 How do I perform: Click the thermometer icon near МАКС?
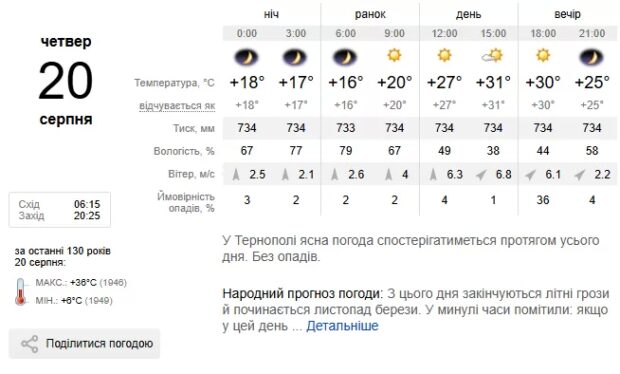(x=21, y=292)
